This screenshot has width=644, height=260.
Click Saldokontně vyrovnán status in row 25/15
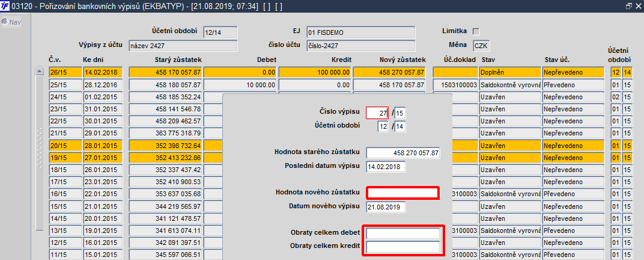(x=509, y=85)
